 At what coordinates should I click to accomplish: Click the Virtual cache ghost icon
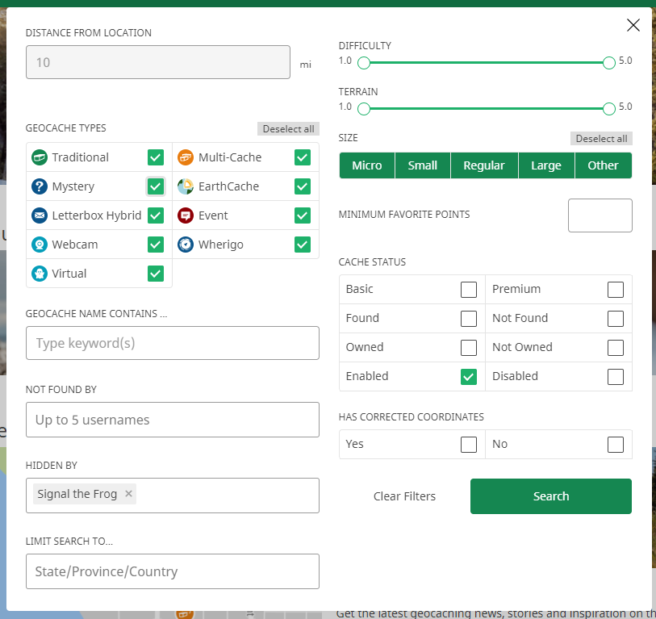click(39, 273)
